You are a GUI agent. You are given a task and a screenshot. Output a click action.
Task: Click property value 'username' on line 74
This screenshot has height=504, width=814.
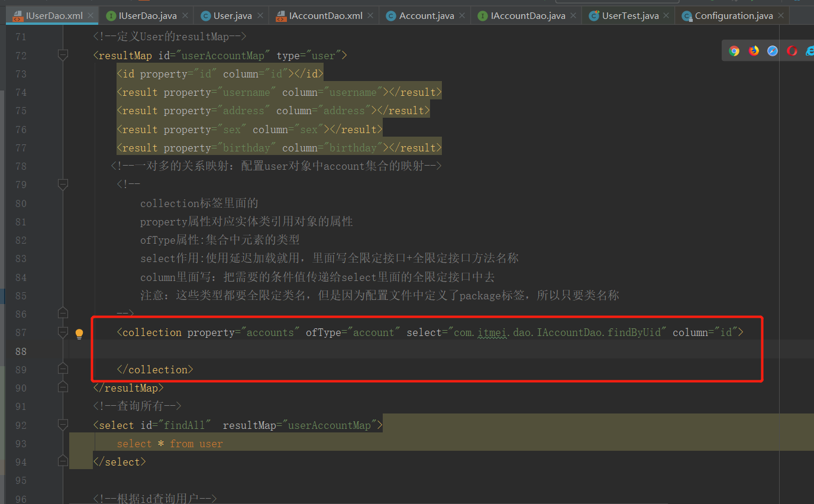[247, 92]
